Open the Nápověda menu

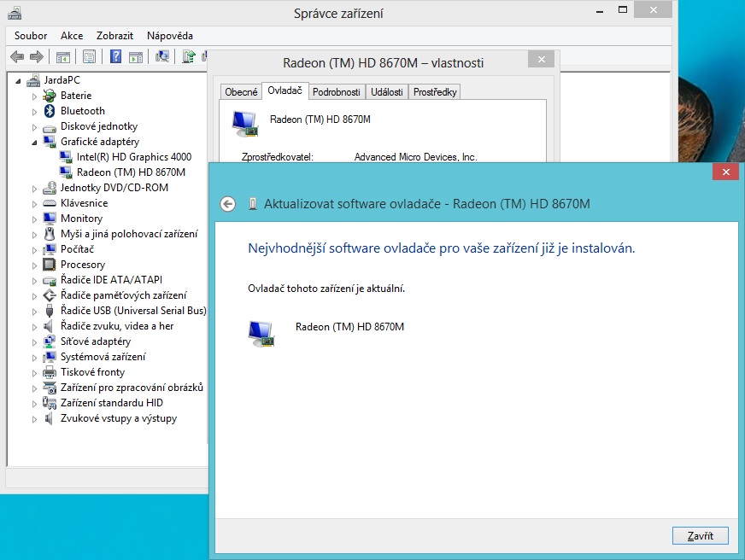(x=170, y=36)
